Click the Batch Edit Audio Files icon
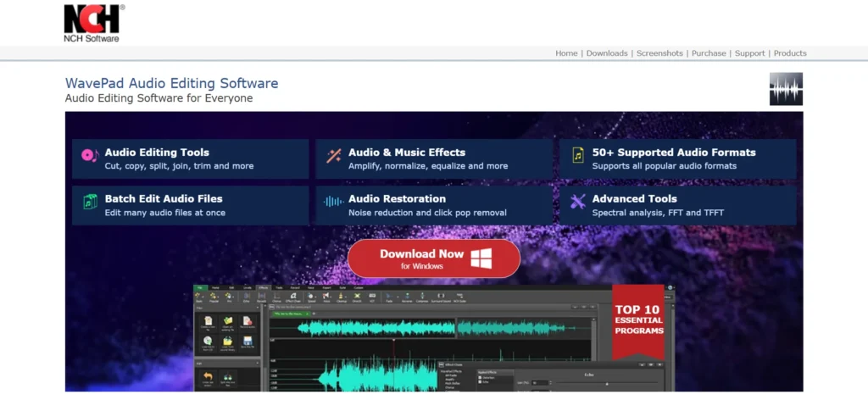 click(x=90, y=202)
